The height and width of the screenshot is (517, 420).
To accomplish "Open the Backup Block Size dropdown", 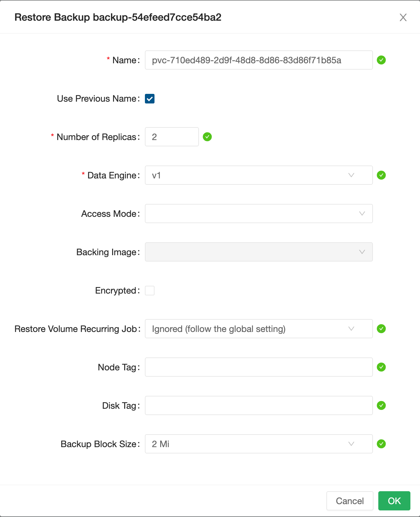I will tap(259, 444).
